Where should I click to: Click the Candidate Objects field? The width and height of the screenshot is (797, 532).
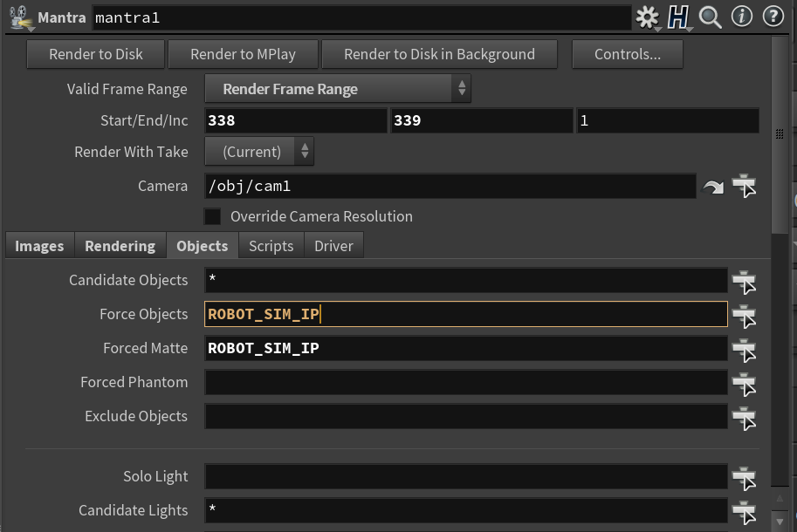466,280
